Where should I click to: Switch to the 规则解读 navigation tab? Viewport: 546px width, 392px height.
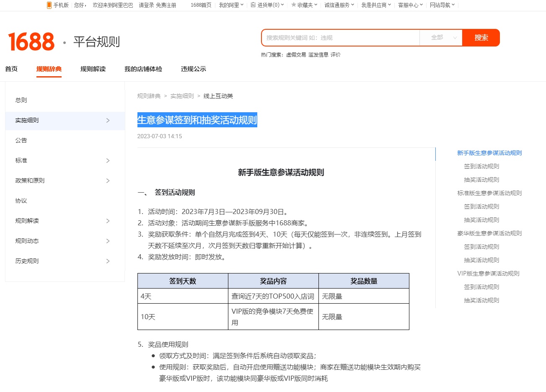(93, 69)
